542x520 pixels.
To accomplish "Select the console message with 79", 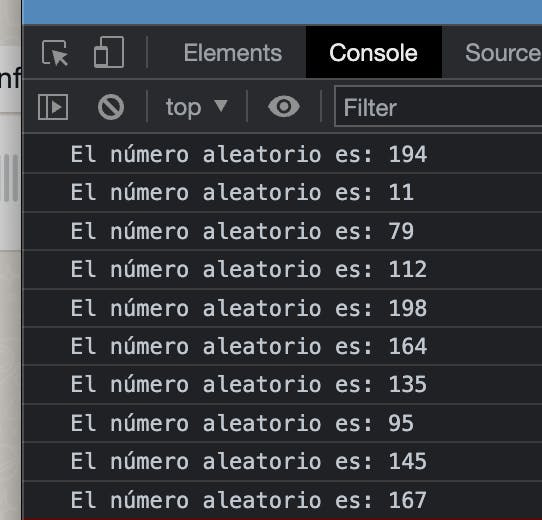I will click(x=282, y=231).
